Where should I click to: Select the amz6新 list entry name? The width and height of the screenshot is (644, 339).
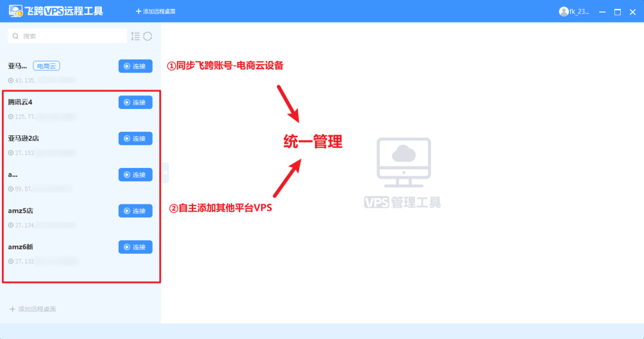[x=20, y=247]
